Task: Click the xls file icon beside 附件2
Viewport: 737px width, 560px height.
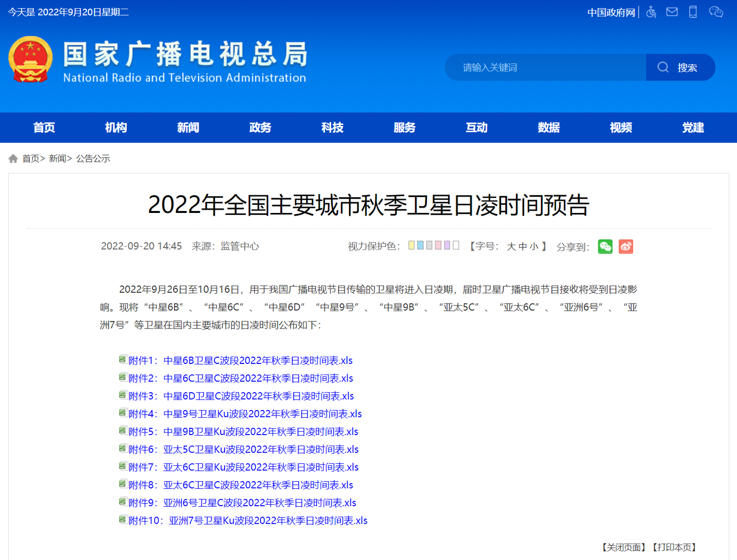Action: tap(123, 377)
